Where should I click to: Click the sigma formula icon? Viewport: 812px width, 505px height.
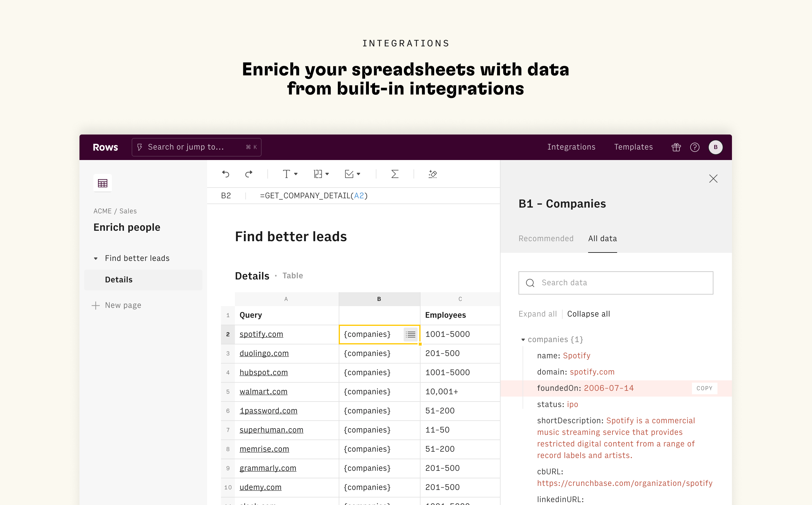pyautogui.click(x=395, y=174)
